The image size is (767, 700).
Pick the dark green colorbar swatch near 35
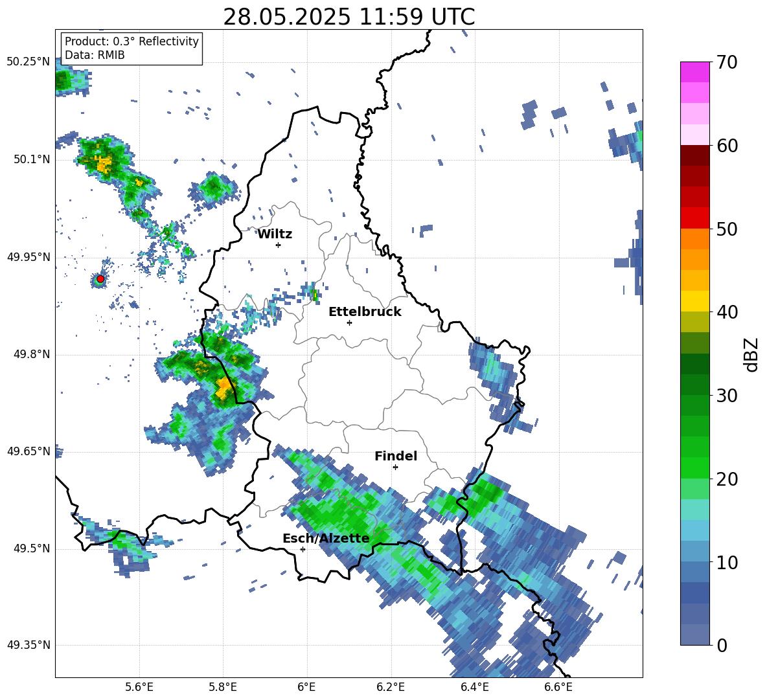(694, 364)
